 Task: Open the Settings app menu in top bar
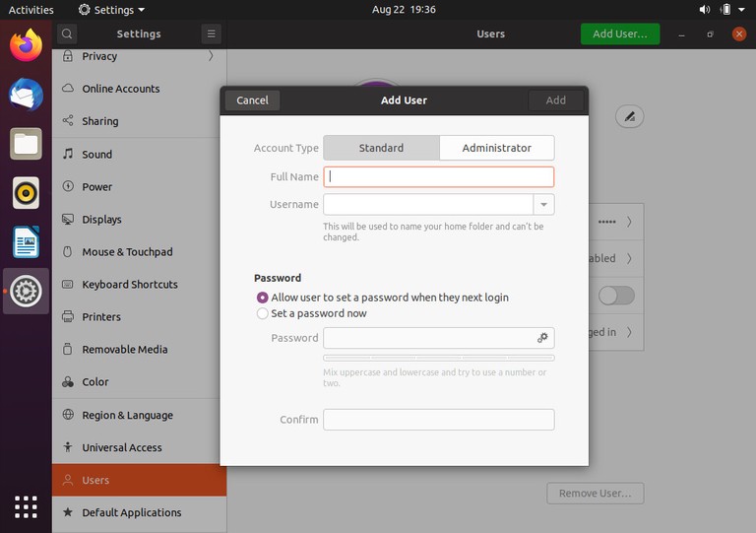[111, 10]
